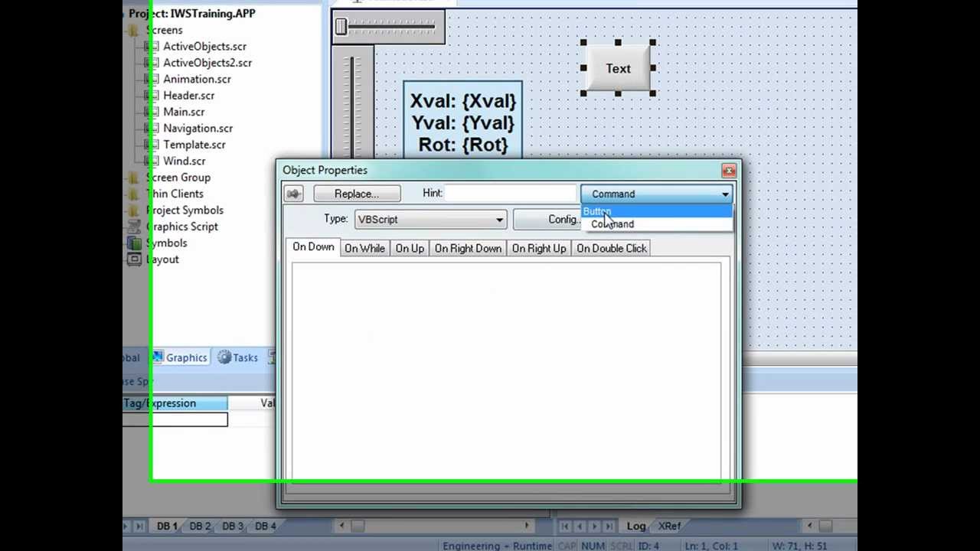Switch to the DB 1 tab
980x551 pixels.
click(x=167, y=527)
